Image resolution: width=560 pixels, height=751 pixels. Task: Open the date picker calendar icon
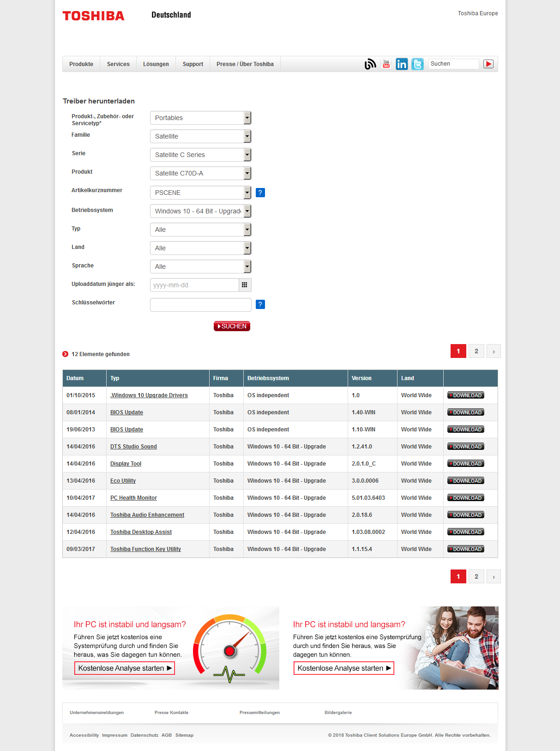coord(245,285)
